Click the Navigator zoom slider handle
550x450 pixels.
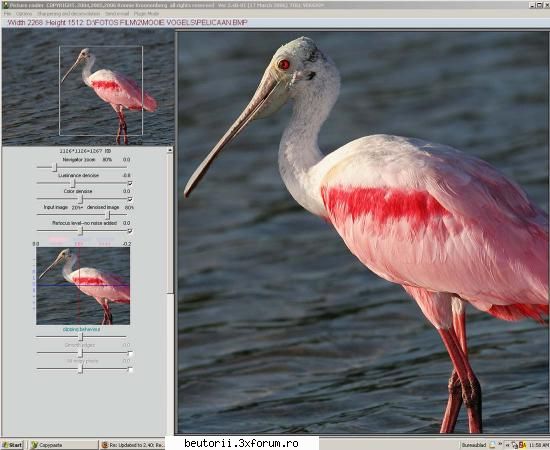[x=54, y=167]
